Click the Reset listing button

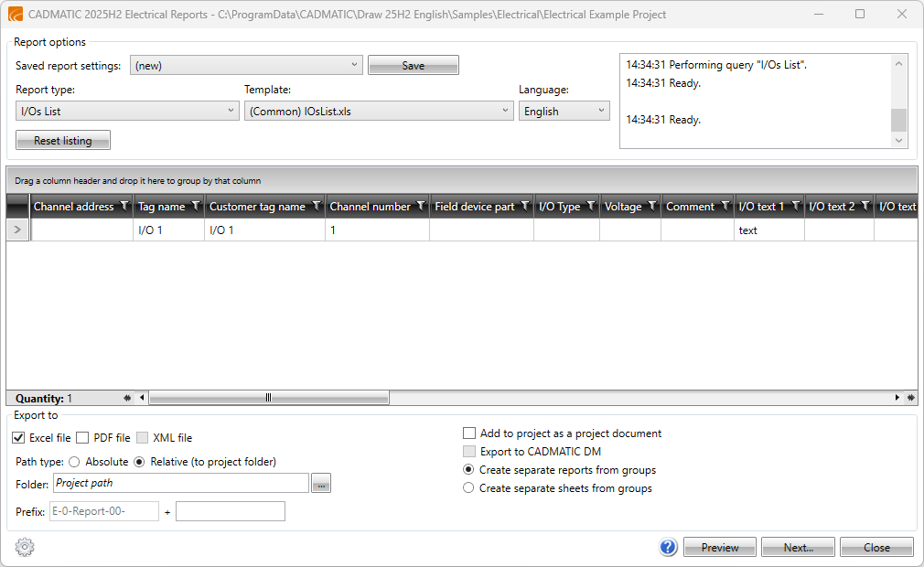(x=63, y=141)
